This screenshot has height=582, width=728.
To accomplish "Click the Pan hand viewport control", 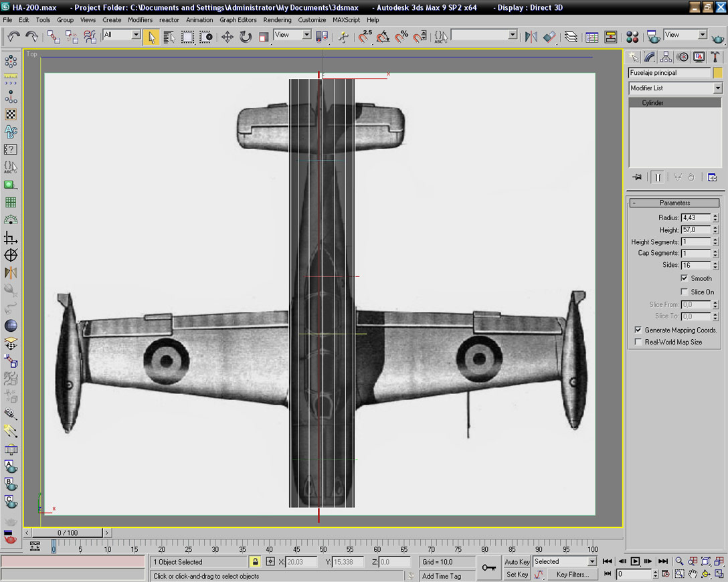I will [693, 574].
